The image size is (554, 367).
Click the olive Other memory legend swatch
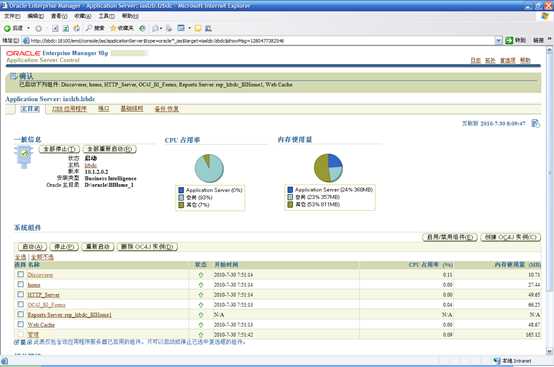click(x=290, y=205)
